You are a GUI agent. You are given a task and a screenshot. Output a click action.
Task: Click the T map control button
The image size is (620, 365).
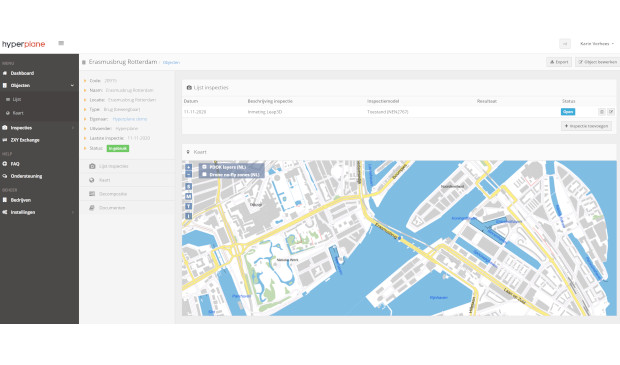coord(189,206)
